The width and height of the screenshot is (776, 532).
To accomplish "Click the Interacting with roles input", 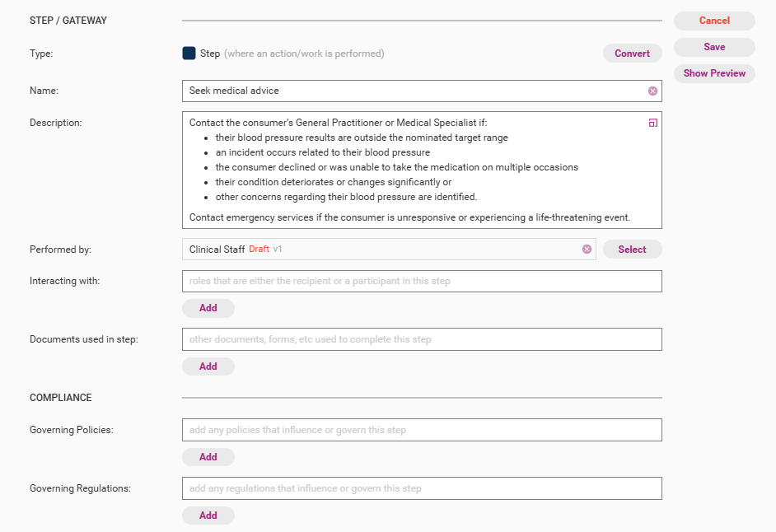I will [421, 281].
